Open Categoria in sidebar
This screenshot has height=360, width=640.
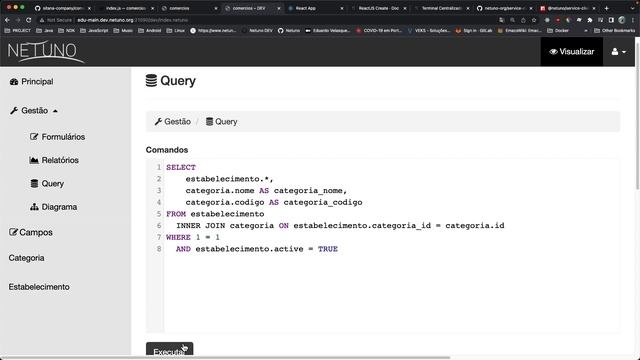(27, 258)
